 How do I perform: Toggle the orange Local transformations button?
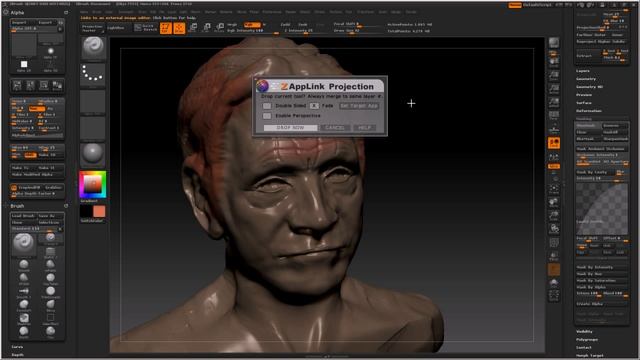(554, 143)
